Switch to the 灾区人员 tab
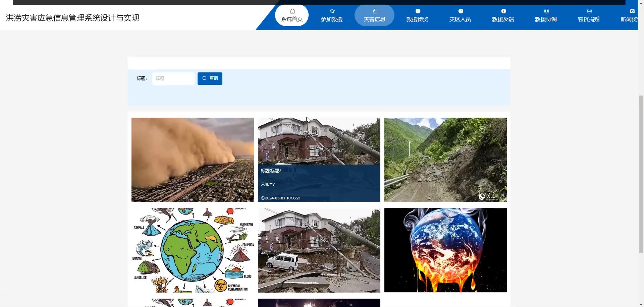 [460, 15]
